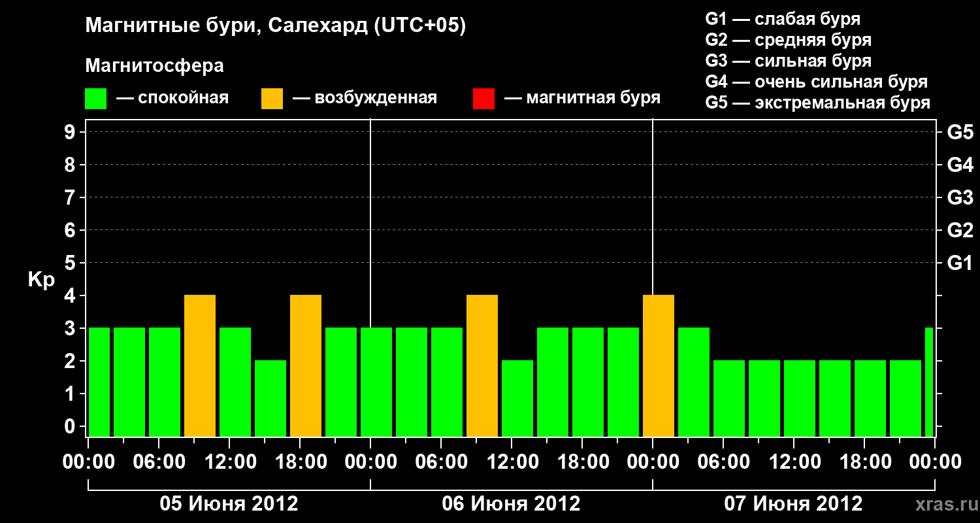Click the '07 Июня 2012' date label
Viewport: 980px width, 523px height.
pyautogui.click(x=794, y=504)
